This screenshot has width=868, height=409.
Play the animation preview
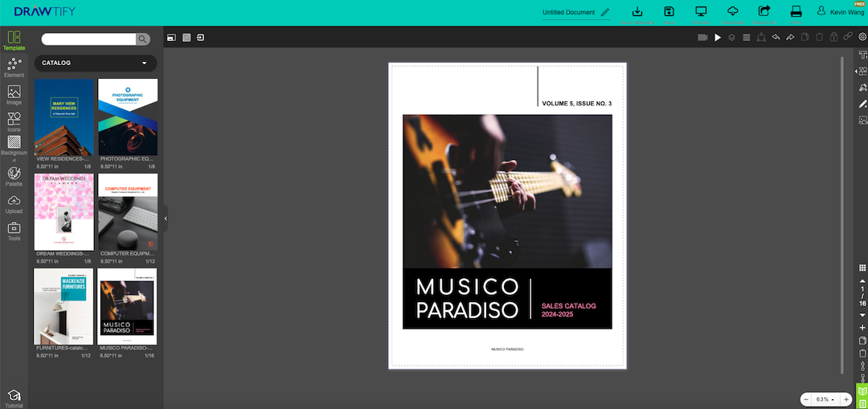click(718, 38)
